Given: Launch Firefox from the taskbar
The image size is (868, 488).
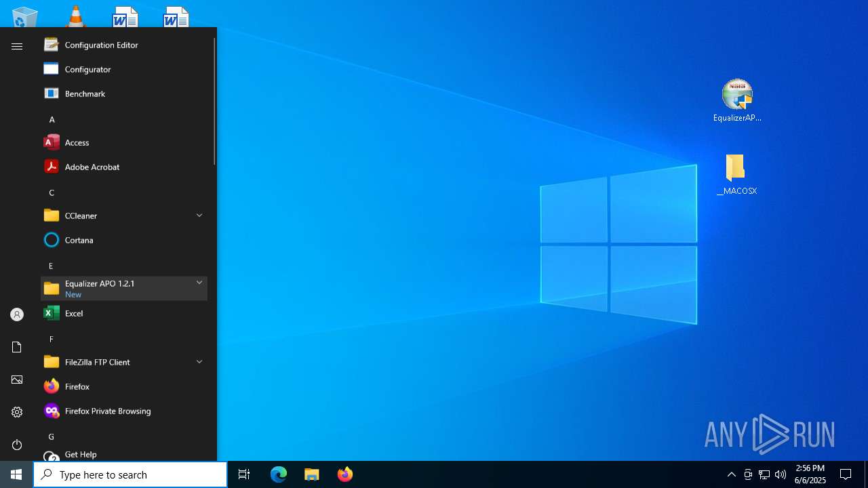Looking at the screenshot, I should point(345,474).
